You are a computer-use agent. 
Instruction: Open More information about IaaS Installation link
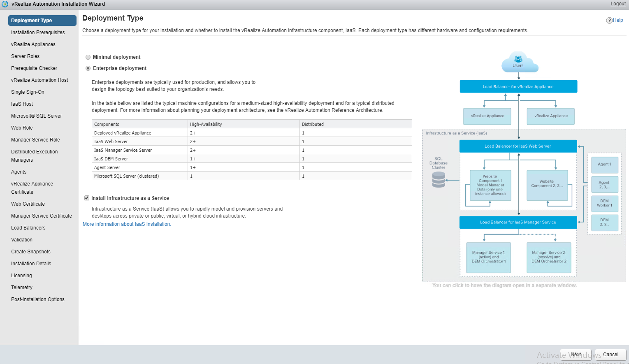pyautogui.click(x=127, y=224)
